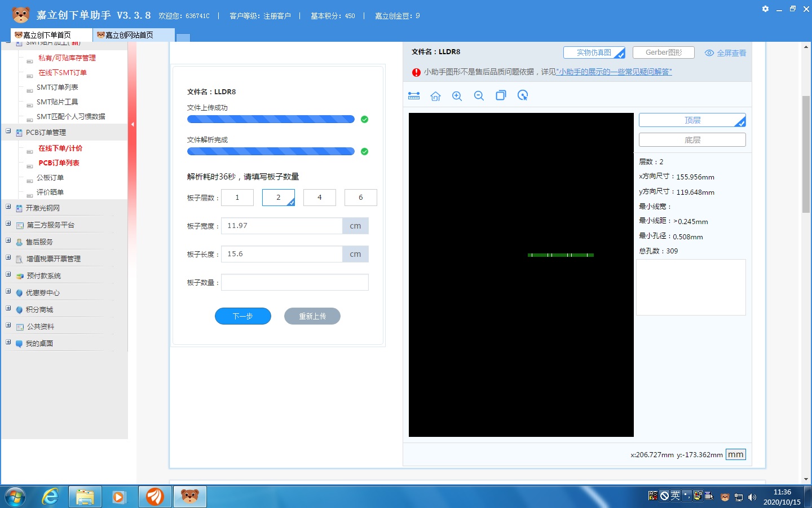
Task: Click the pointer select tool icon
Action: coord(523,95)
